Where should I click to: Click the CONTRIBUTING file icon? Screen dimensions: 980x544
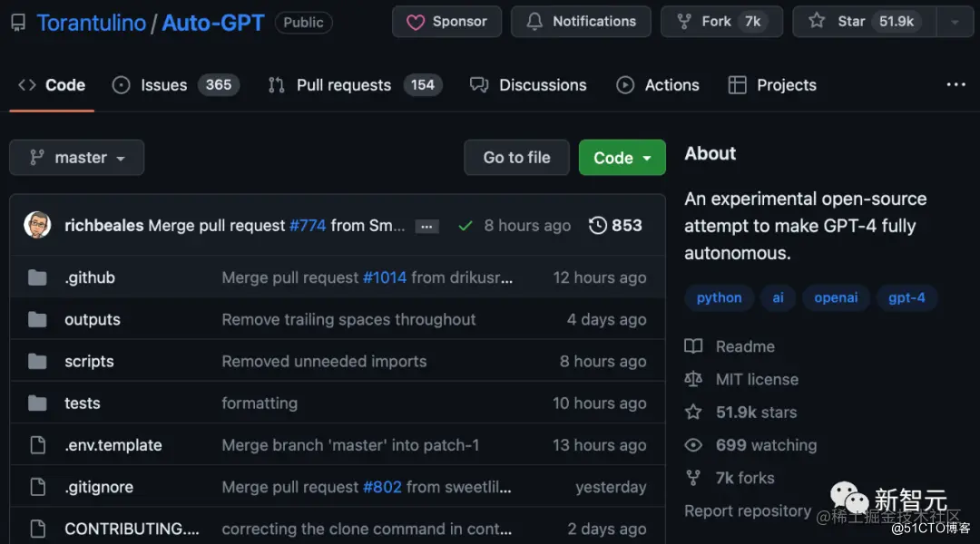click(x=38, y=529)
